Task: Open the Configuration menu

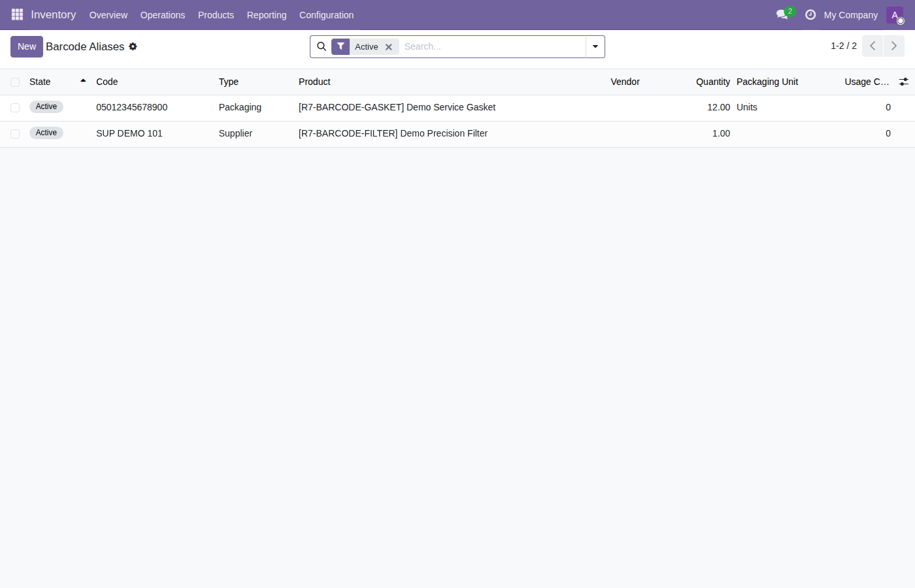Action: (x=326, y=15)
